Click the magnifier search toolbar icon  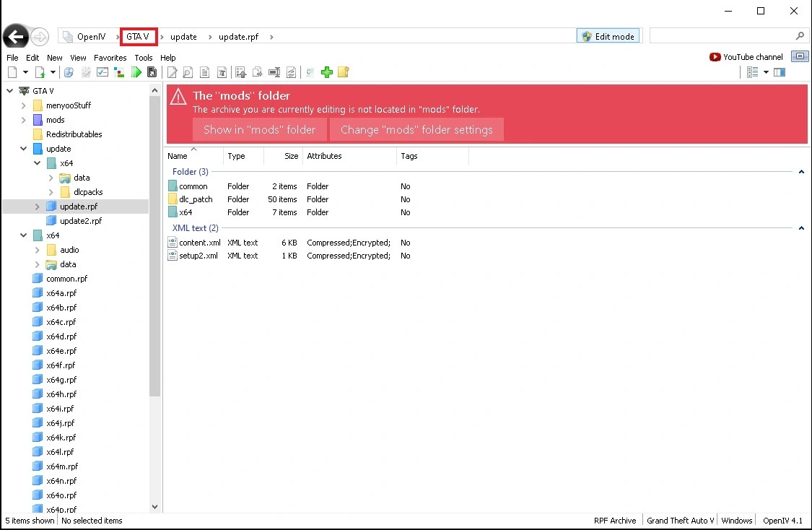[x=69, y=72]
